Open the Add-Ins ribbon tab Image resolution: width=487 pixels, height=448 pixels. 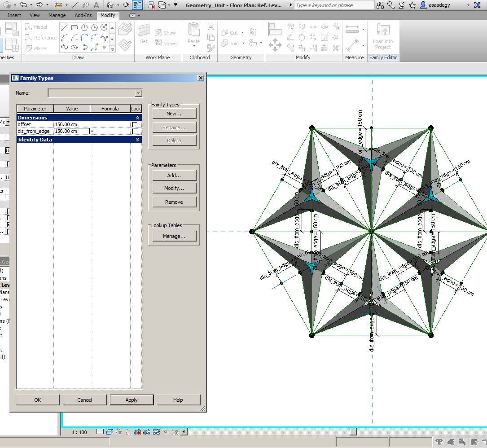click(83, 15)
